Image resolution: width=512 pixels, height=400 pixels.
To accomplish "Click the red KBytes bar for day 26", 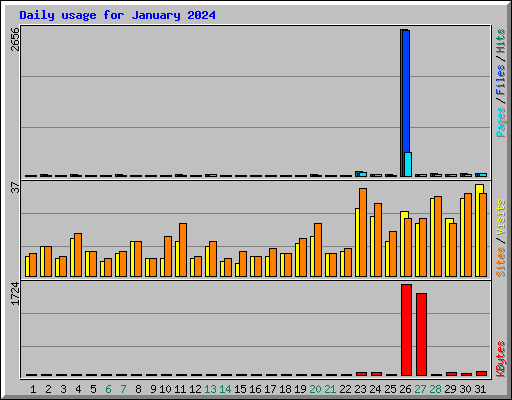I will 406,330.
